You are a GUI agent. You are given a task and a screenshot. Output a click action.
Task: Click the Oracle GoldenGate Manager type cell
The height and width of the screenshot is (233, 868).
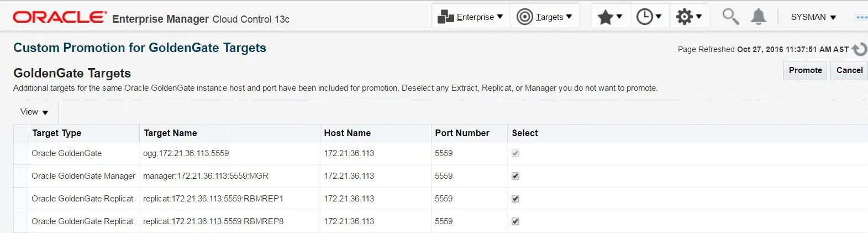tap(83, 176)
